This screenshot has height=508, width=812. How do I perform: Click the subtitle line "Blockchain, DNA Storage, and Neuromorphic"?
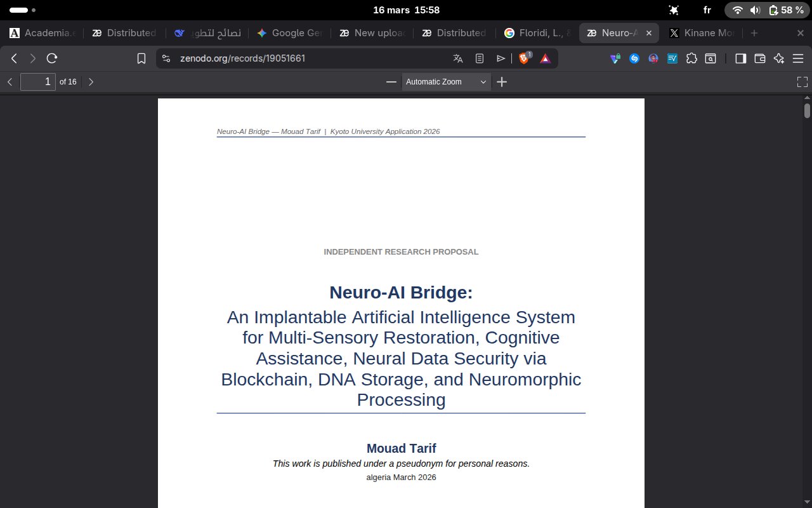click(x=401, y=380)
